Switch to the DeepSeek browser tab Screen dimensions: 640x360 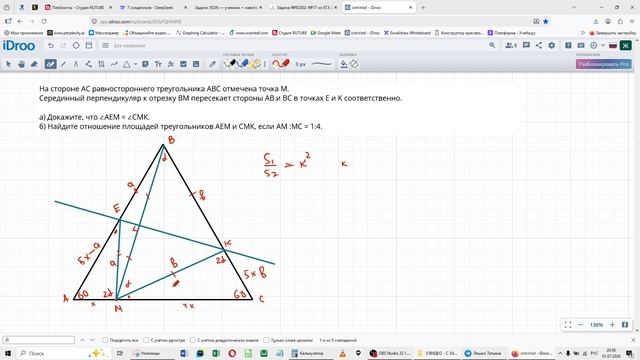[153, 7]
